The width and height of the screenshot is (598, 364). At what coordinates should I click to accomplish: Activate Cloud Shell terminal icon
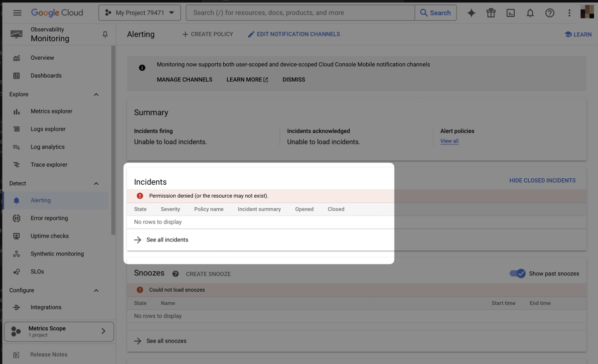coord(510,13)
